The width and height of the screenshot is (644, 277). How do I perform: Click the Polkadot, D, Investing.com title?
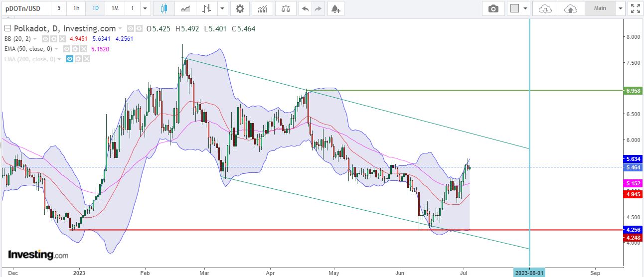click(x=64, y=29)
